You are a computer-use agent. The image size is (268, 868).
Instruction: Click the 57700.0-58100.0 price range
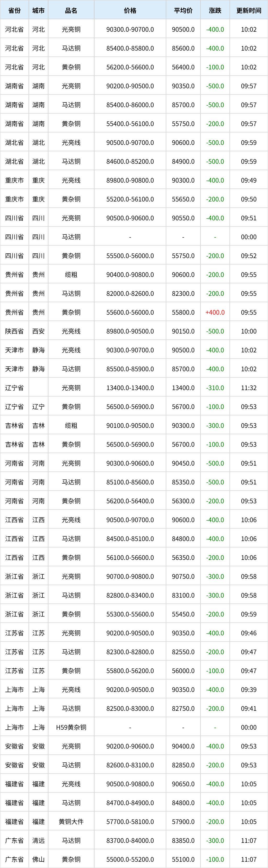point(130,822)
